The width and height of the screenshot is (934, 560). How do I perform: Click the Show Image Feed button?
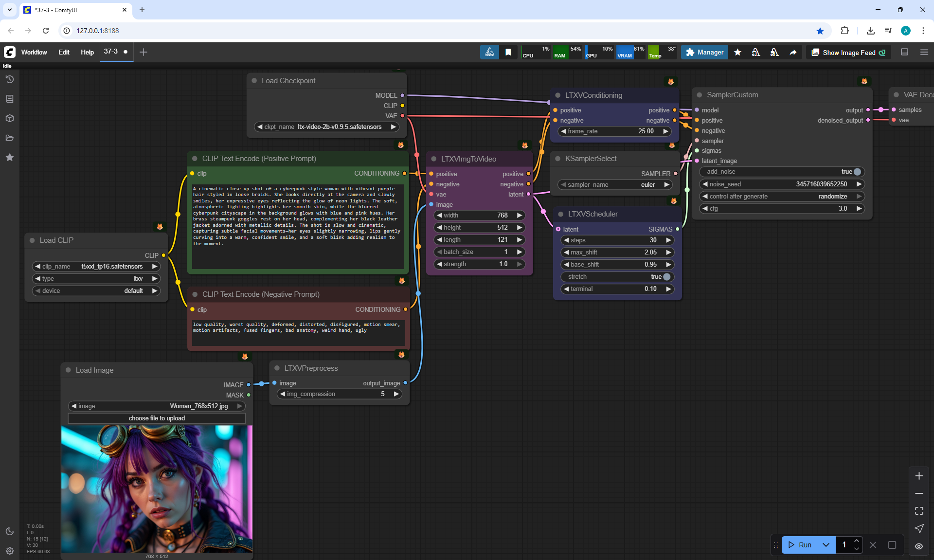(x=848, y=52)
